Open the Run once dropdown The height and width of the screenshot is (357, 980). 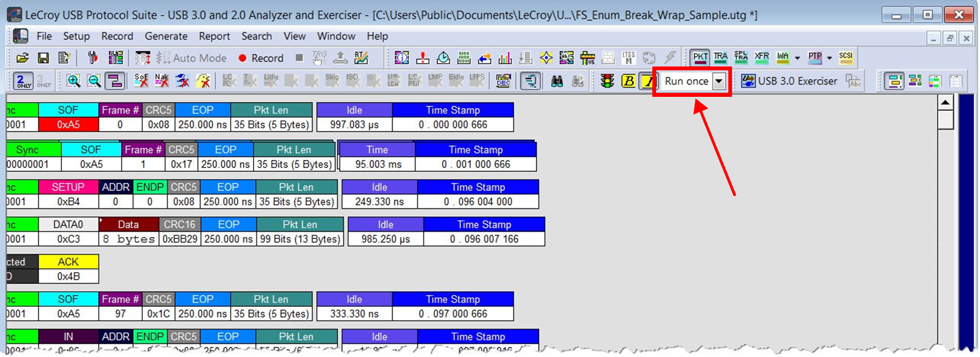click(719, 81)
